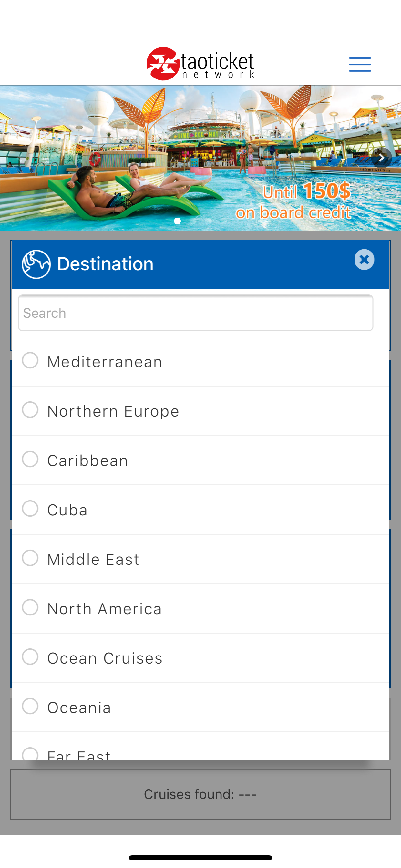Advance banner with next arrow
This screenshot has width=401, height=868.
click(381, 157)
